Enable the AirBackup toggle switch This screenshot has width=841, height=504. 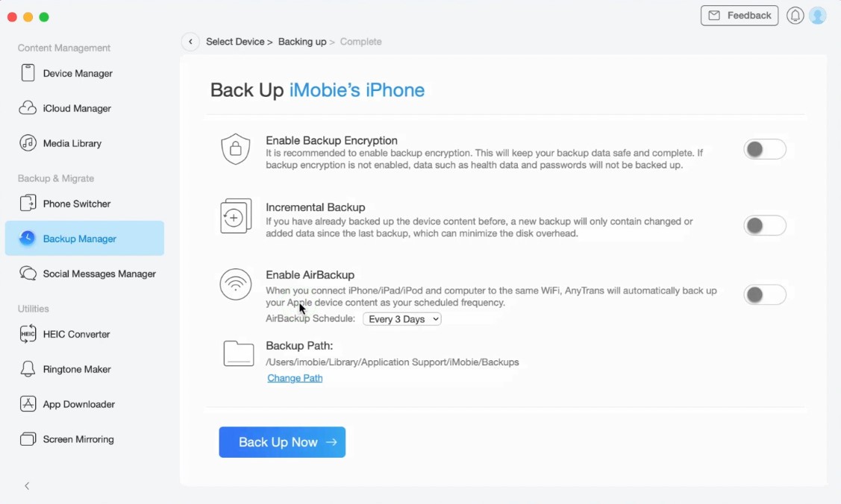(x=765, y=294)
